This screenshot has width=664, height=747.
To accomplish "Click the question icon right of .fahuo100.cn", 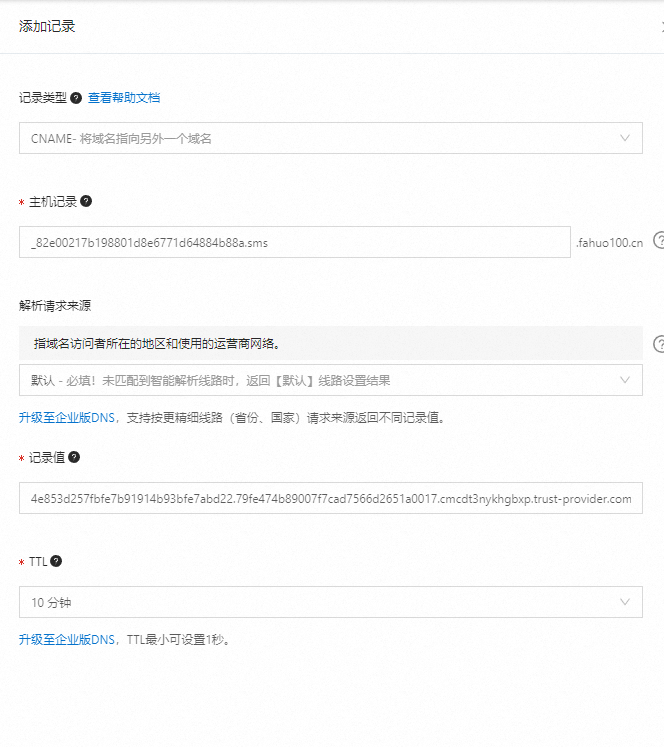I will click(x=659, y=241).
